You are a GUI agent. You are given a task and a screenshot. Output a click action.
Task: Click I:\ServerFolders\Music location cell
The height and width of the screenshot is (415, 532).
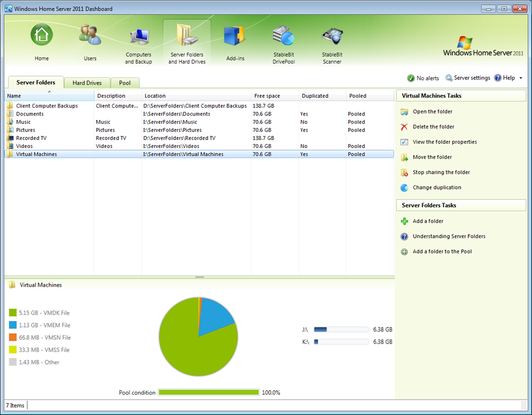coord(170,122)
